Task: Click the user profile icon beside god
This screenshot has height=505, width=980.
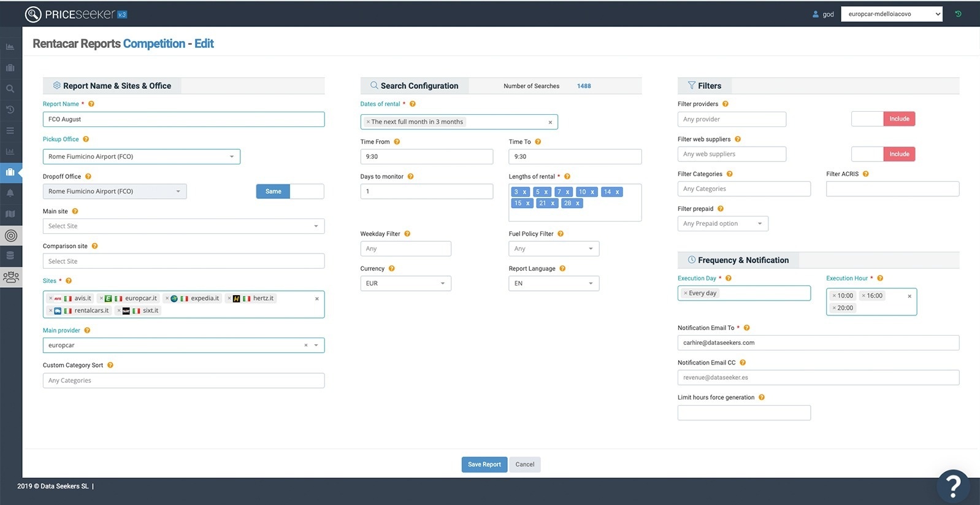Action: click(x=815, y=14)
